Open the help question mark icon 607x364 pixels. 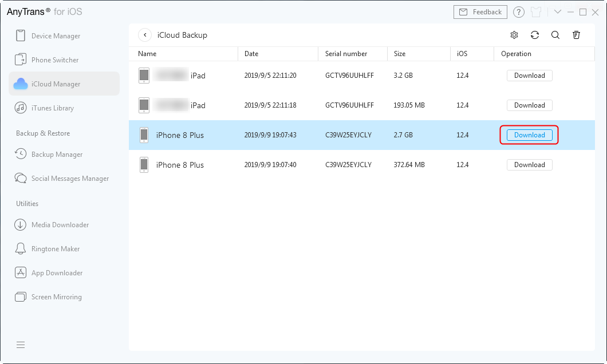pyautogui.click(x=519, y=12)
